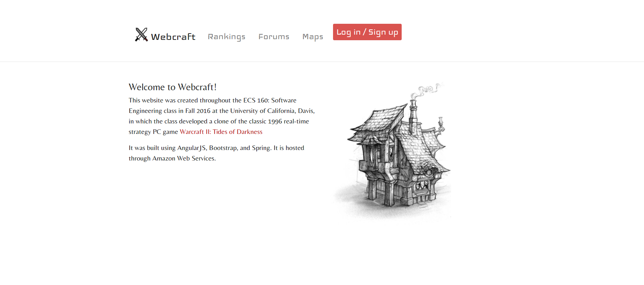Open the Rankings page
Viewport: 644px width, 285px height.
pos(227,37)
